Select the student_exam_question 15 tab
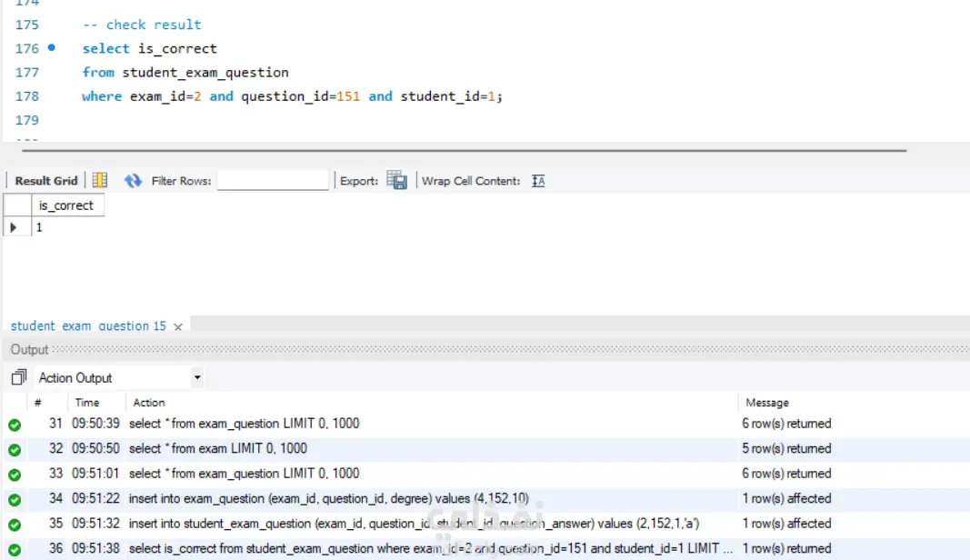Viewport: 970px width, 560px height. coord(88,325)
